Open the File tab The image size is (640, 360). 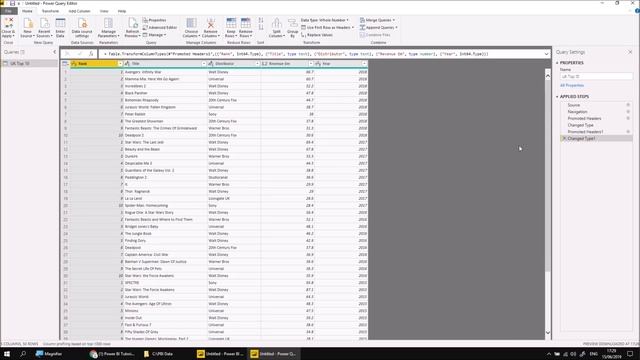click(8, 11)
